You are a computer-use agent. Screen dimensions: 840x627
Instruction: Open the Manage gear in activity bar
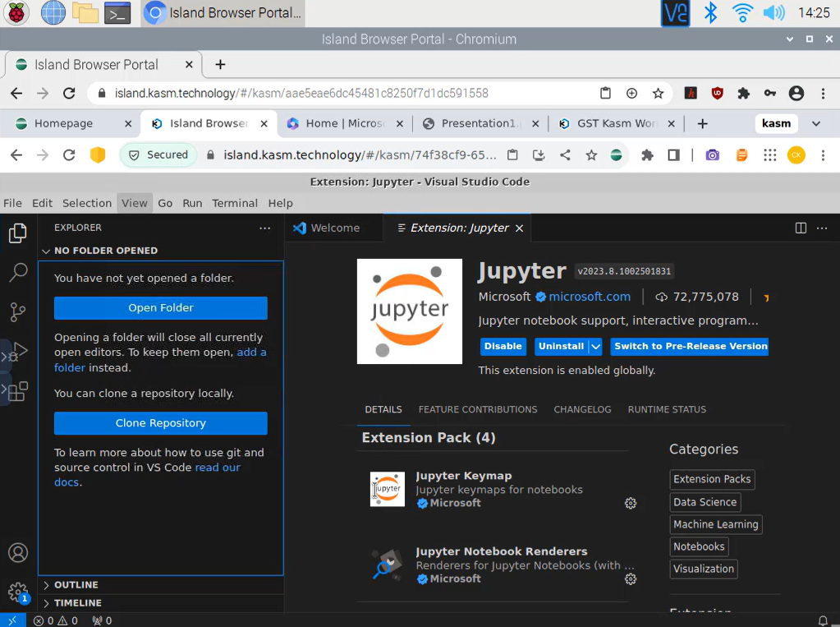point(18,592)
